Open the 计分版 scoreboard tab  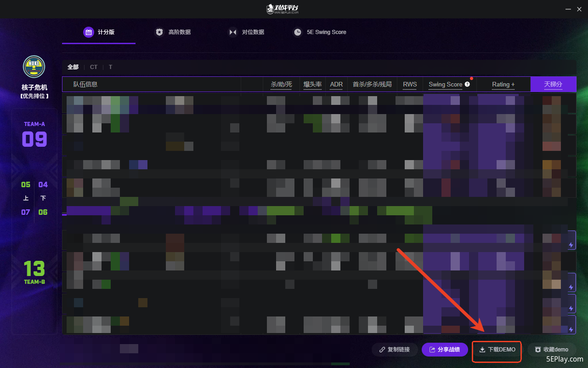[x=99, y=32]
